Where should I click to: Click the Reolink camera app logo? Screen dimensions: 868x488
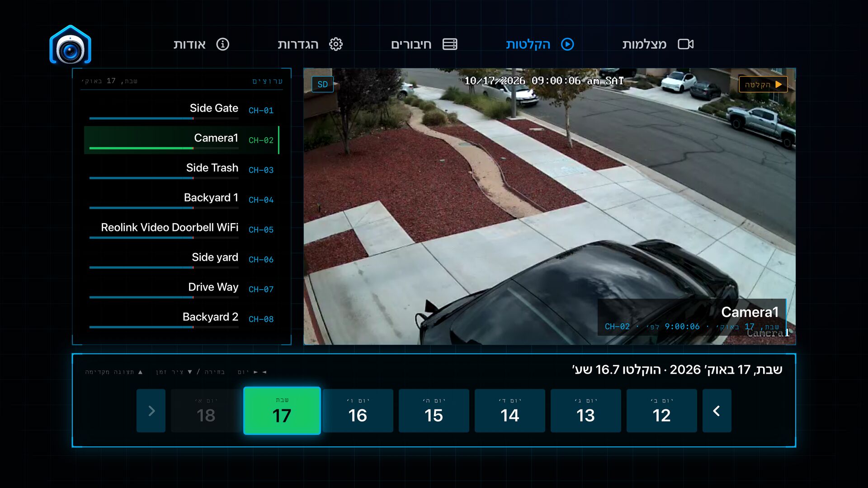70,45
